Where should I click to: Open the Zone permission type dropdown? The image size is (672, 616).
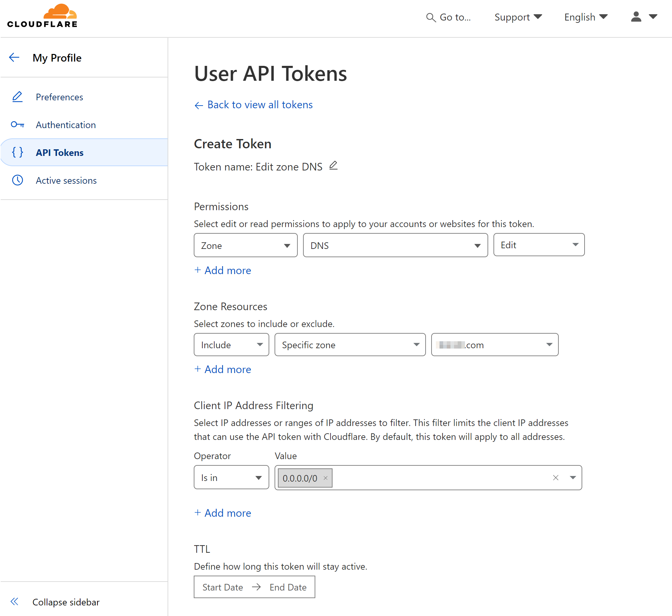click(245, 245)
